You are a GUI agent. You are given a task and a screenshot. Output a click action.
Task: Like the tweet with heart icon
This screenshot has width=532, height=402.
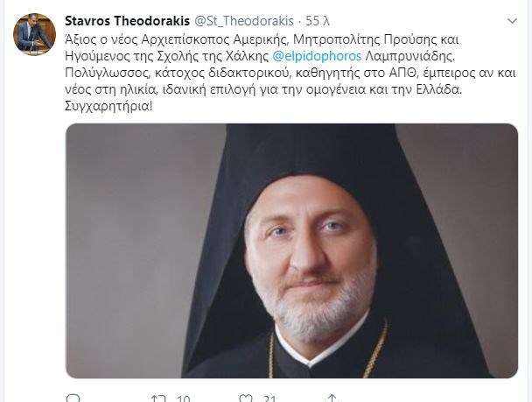point(246,398)
